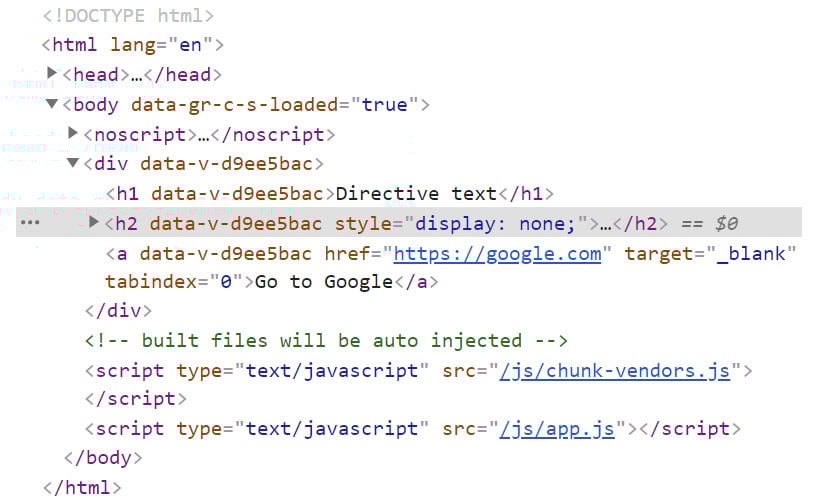Expand the noscript element
Screen dimensions: 818x502
coord(73,133)
